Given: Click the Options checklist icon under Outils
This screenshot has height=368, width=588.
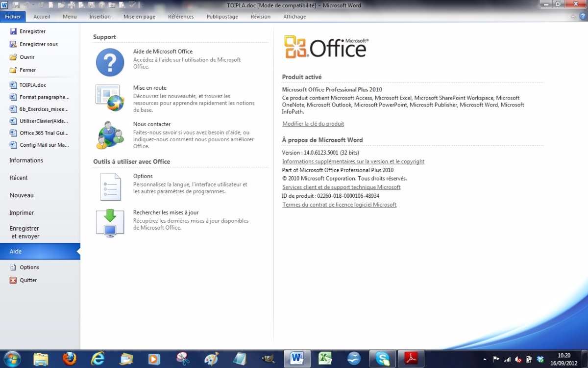Looking at the screenshot, I should (x=110, y=186).
